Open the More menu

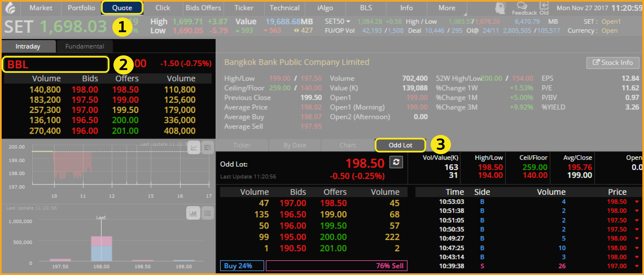[x=447, y=8]
